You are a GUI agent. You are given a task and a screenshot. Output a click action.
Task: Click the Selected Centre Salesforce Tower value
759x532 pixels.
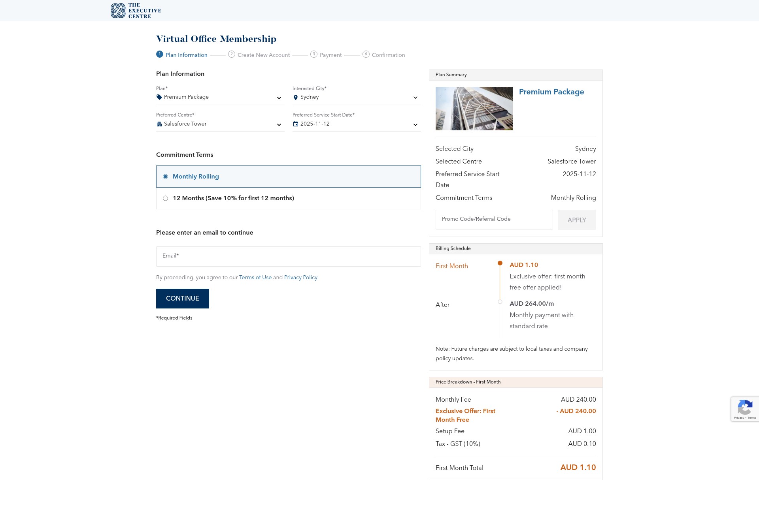(572, 162)
